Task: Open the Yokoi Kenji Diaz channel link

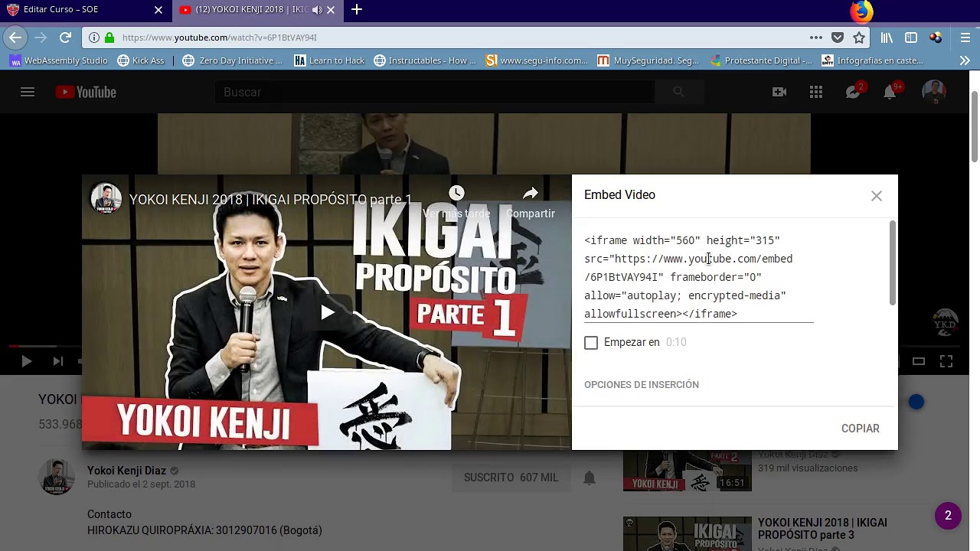Action: tap(127, 471)
